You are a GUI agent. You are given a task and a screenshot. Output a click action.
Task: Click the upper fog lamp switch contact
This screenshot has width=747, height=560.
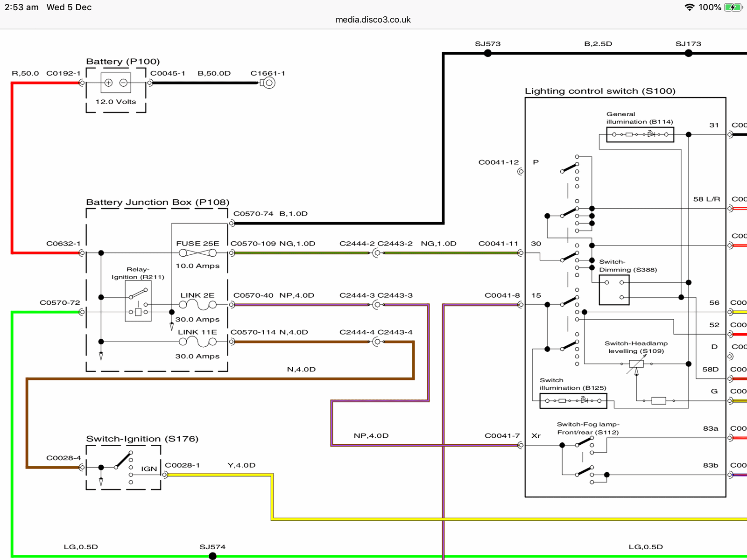(x=584, y=441)
